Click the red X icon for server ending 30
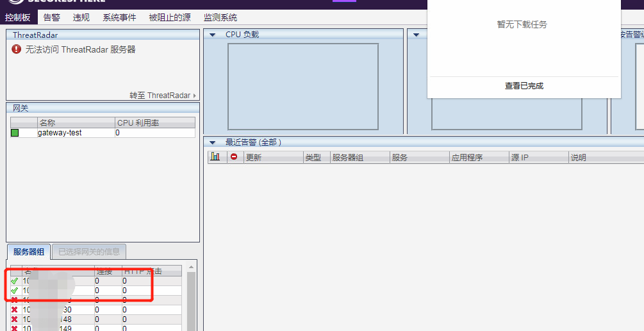The height and width of the screenshot is (331, 644). pyautogui.click(x=14, y=310)
